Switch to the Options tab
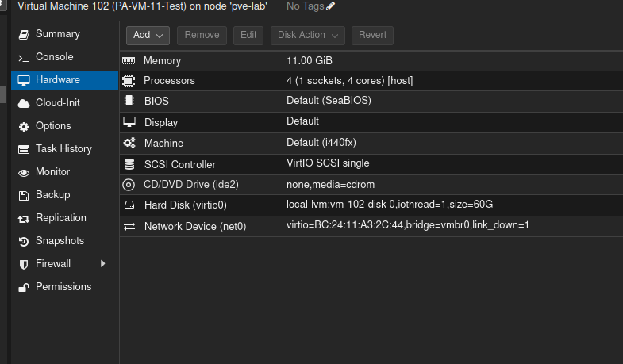 (x=65, y=127)
